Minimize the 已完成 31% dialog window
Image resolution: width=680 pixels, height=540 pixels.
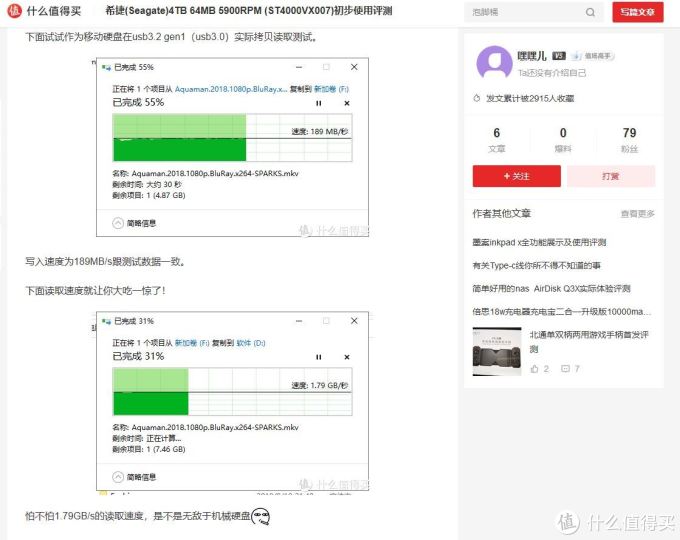[x=299, y=321]
